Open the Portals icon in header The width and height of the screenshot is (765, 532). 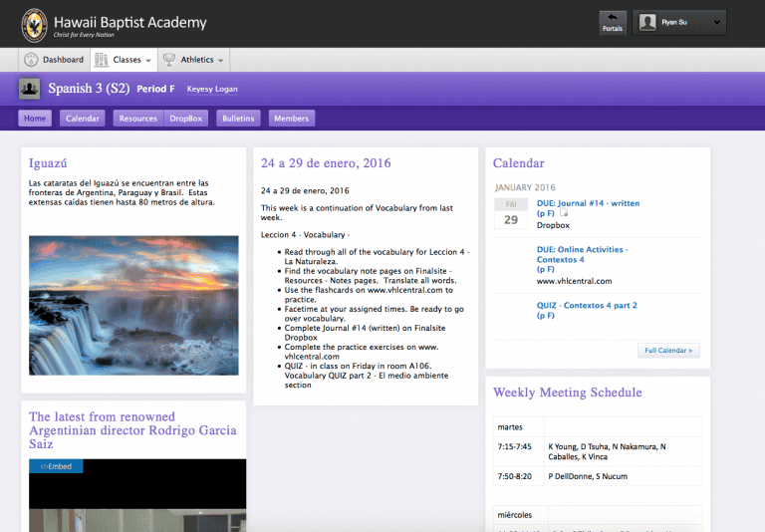pos(613,22)
